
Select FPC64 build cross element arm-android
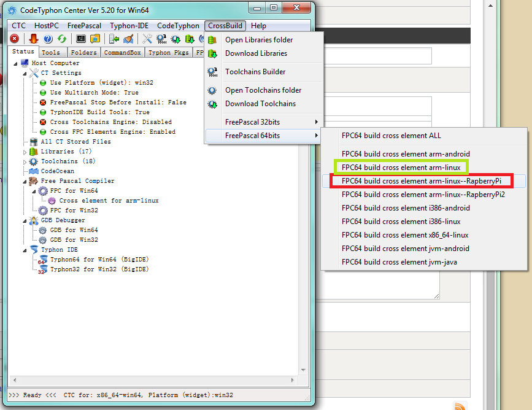(x=424, y=153)
